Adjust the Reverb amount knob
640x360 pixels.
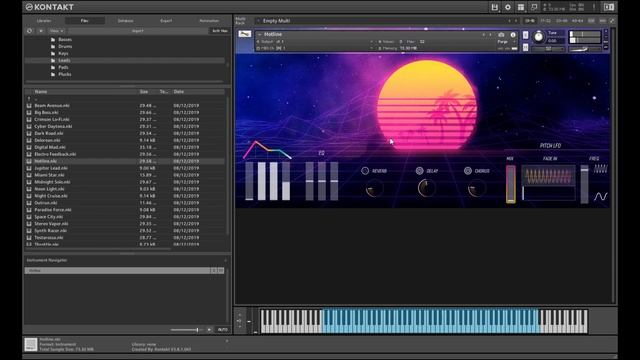(374, 189)
